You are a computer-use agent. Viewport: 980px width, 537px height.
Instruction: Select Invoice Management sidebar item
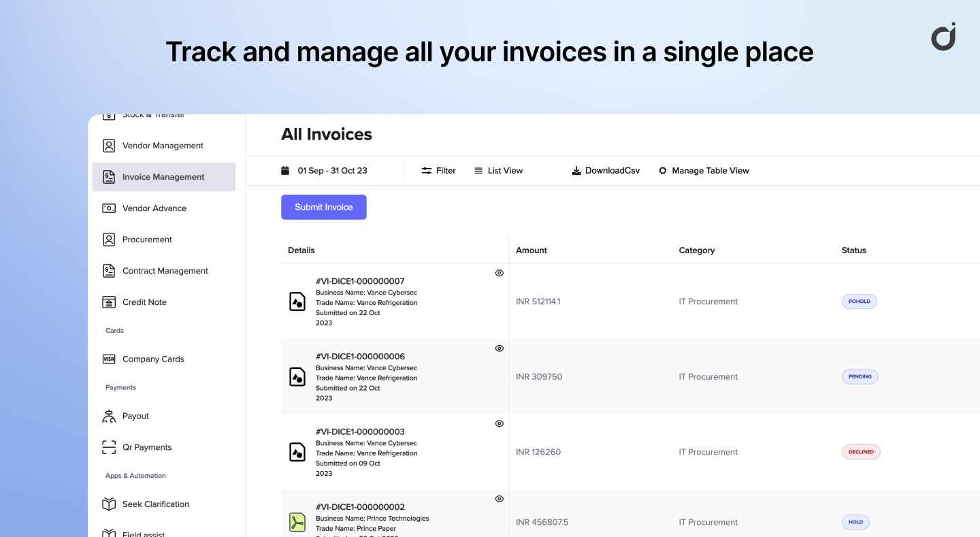(163, 177)
